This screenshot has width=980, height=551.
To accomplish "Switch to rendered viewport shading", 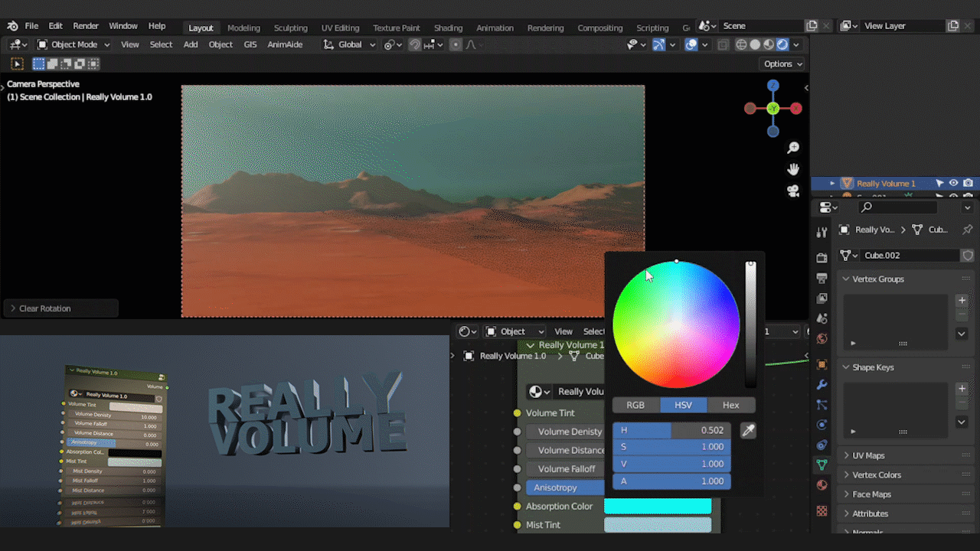I will (782, 44).
